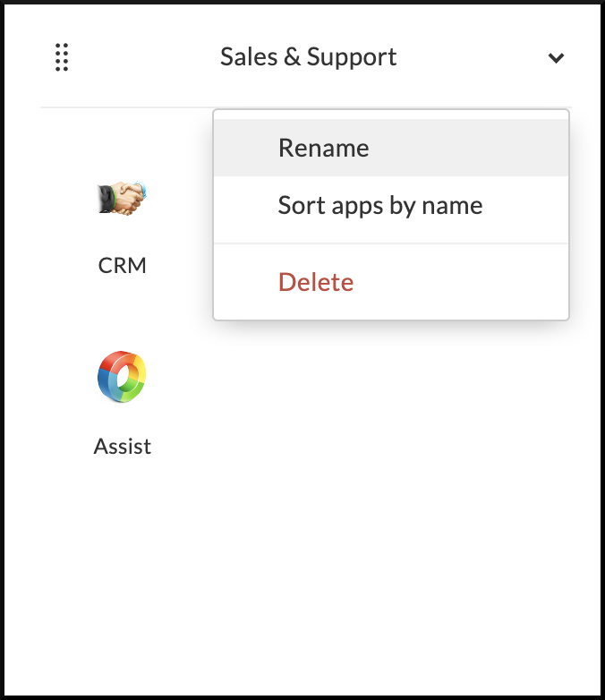The height and width of the screenshot is (700, 605).
Task: Click the six-dot drag handle icon
Action: [62, 57]
